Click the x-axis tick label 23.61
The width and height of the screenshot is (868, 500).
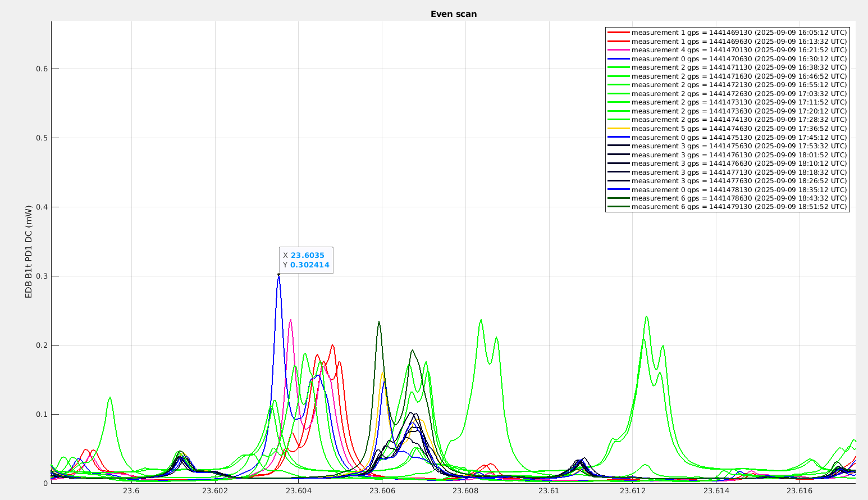pos(549,491)
